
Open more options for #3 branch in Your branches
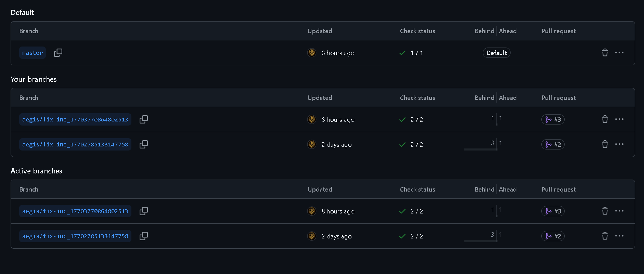coord(619,119)
